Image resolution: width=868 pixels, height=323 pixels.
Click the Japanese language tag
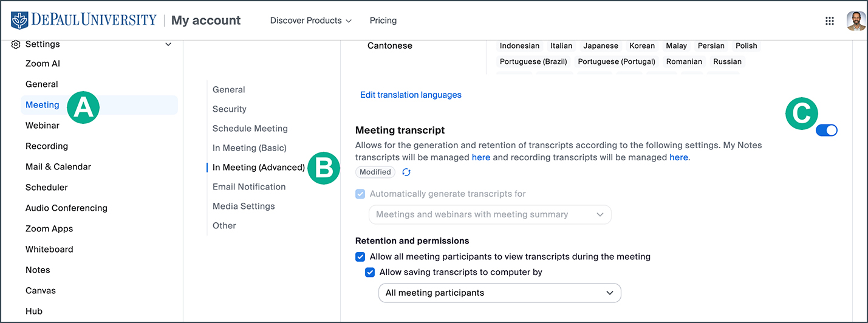coord(601,46)
